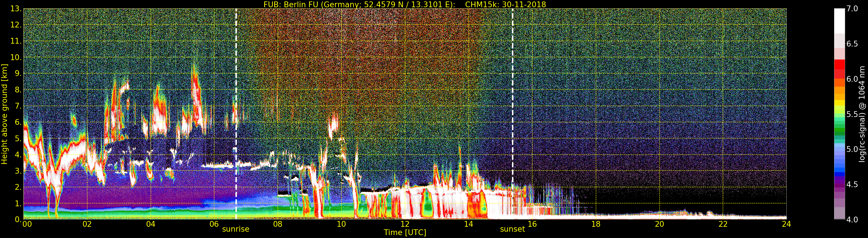
Task: Click the colorbar value '7.0'
Action: tap(852, 9)
